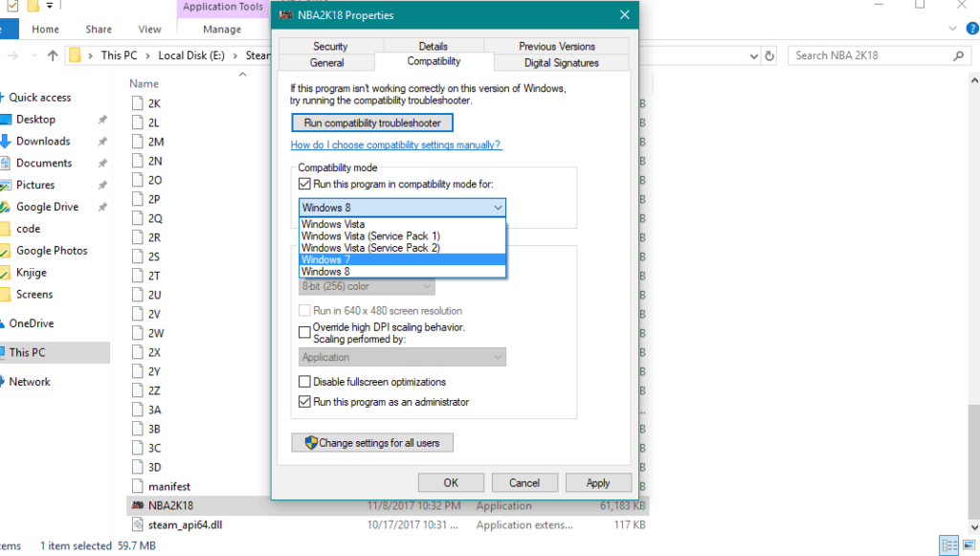Unpin Desktop using its pin icon
This screenshot has height=556, width=980.
pyautogui.click(x=102, y=120)
